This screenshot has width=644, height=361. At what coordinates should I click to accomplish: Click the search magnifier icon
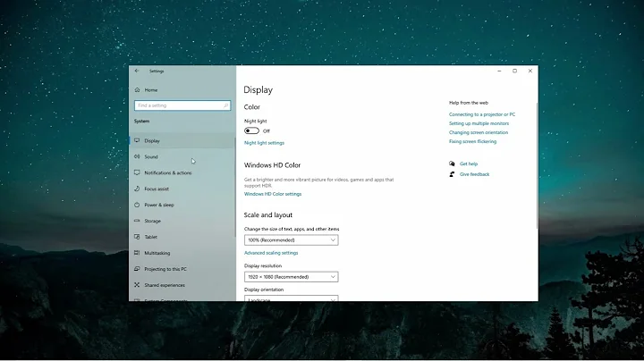click(226, 105)
